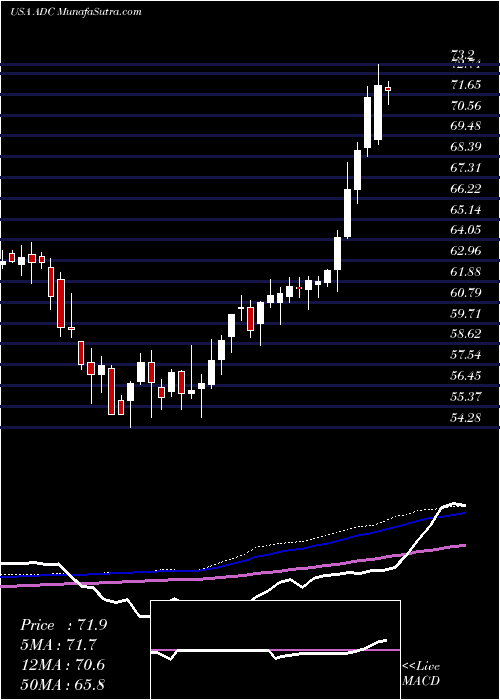Click inside the Live MACD inset chart
Viewport: 500px width, 700px height.
(276, 650)
